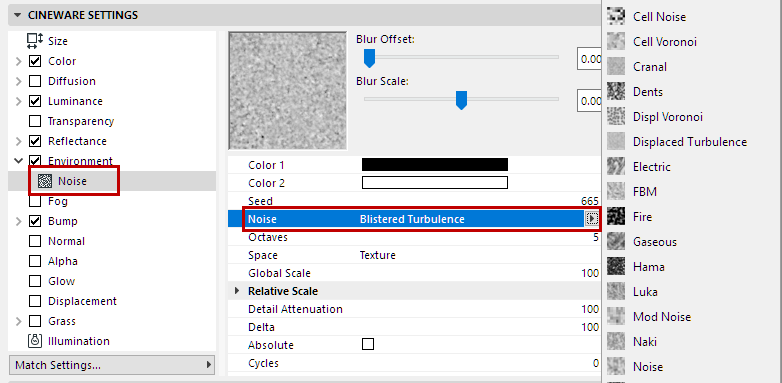Viewport: 782px width, 383px height.
Task: Open the black Color 1 swatch
Action: (434, 165)
